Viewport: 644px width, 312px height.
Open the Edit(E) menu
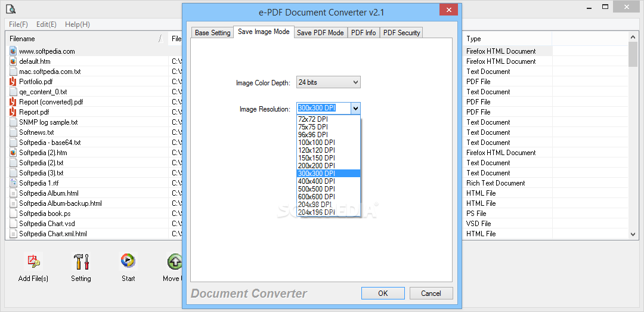point(47,24)
